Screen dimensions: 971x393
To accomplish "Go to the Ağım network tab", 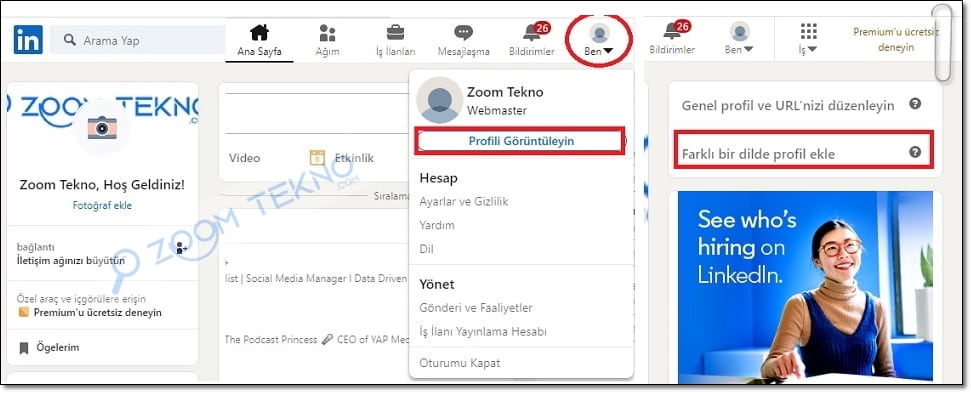I will (328, 41).
